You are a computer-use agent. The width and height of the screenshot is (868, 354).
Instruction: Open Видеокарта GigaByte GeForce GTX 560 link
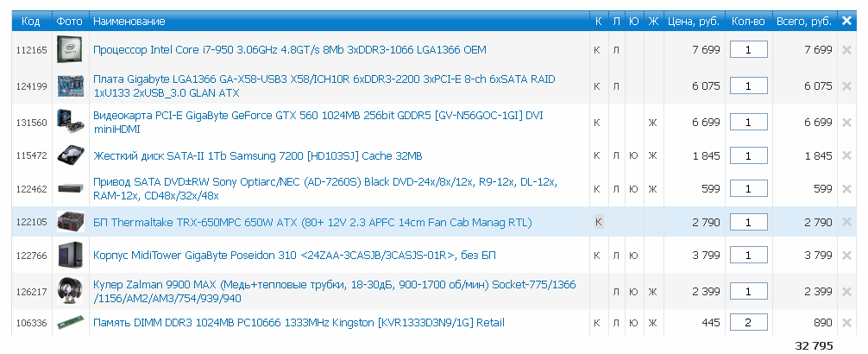[318, 123]
